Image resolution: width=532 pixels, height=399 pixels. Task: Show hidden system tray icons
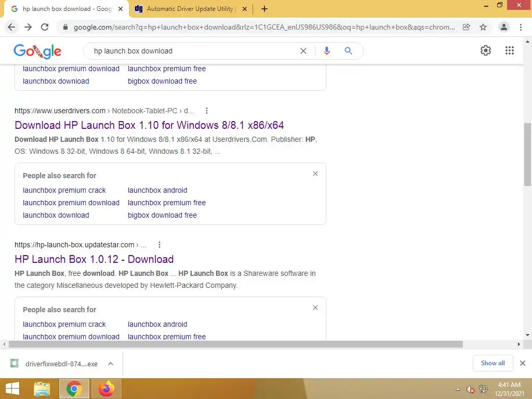(458, 389)
